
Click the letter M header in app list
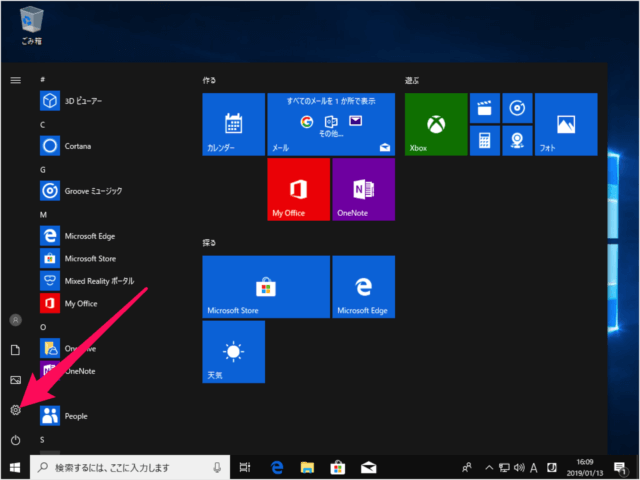pyautogui.click(x=43, y=215)
